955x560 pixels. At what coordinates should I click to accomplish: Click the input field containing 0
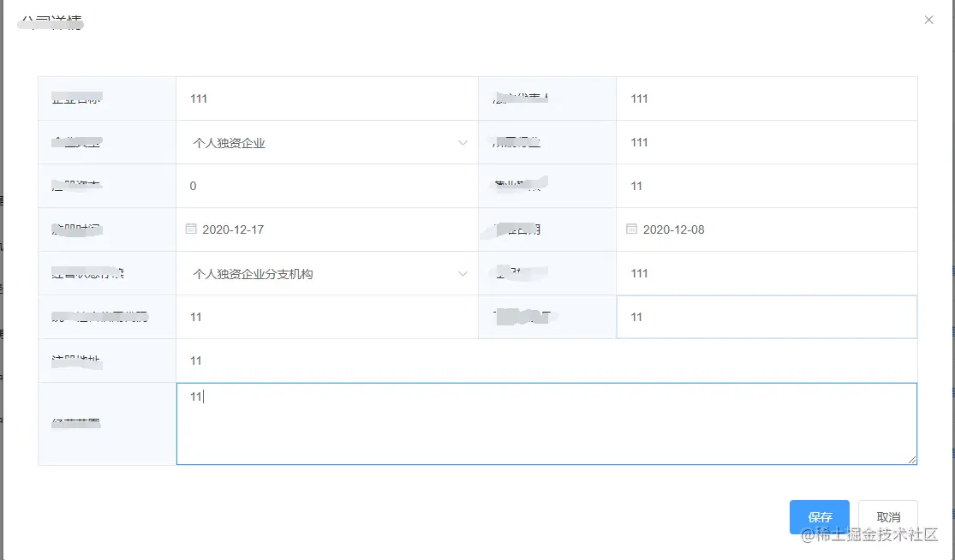(327, 186)
